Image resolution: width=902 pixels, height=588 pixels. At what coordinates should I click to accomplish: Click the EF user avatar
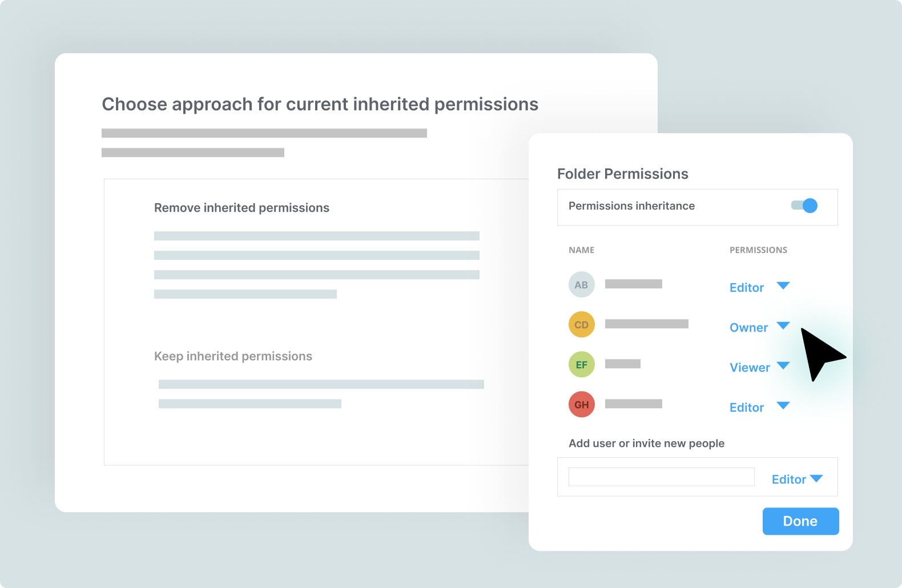[581, 365]
